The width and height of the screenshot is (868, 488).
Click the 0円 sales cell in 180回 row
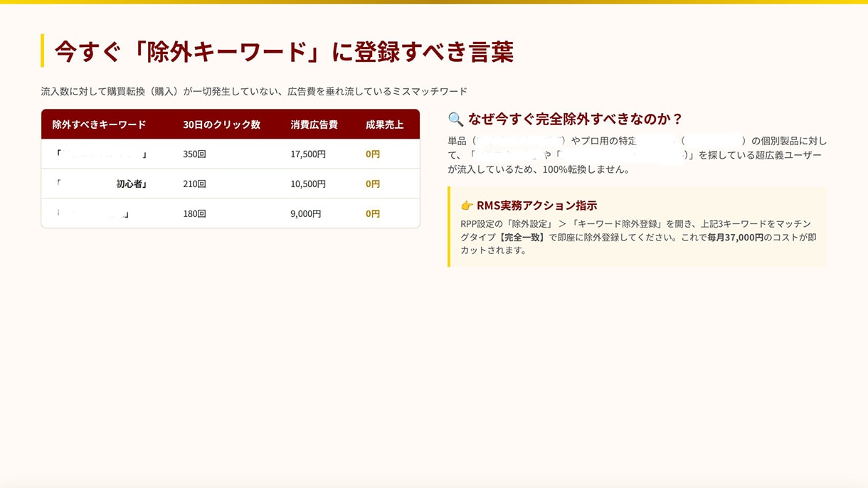[373, 213]
